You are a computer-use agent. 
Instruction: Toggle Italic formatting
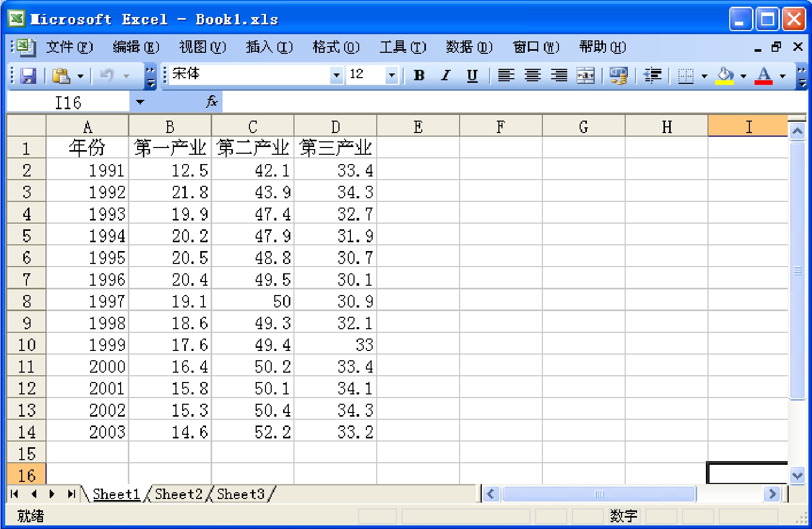(x=446, y=76)
